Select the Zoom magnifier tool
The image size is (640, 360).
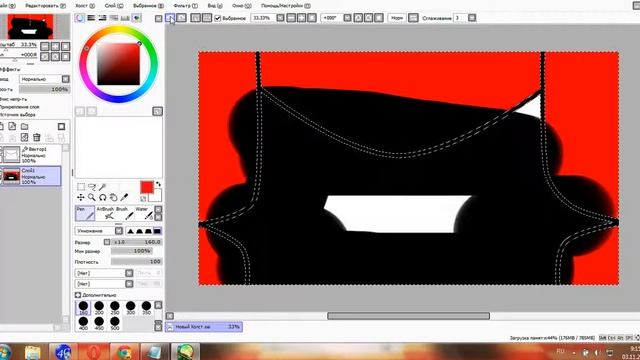click(92, 198)
